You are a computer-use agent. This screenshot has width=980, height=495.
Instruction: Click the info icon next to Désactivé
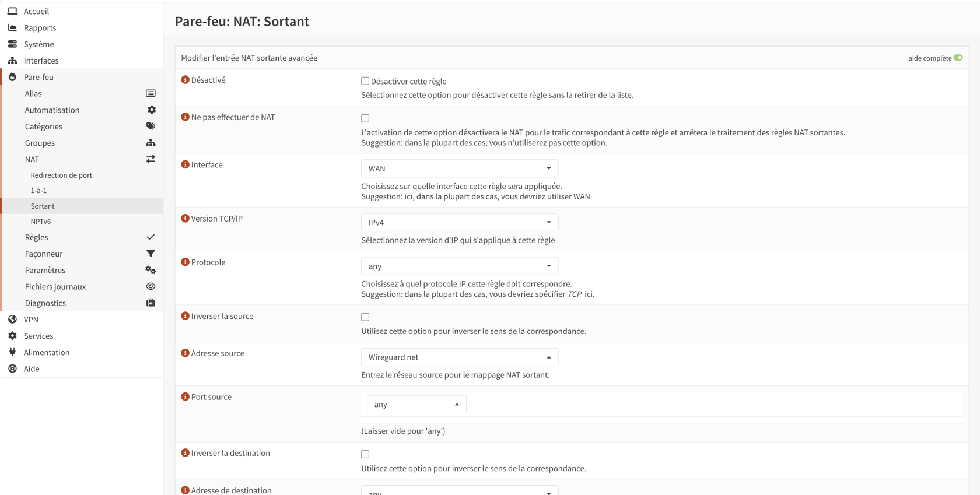coord(185,80)
